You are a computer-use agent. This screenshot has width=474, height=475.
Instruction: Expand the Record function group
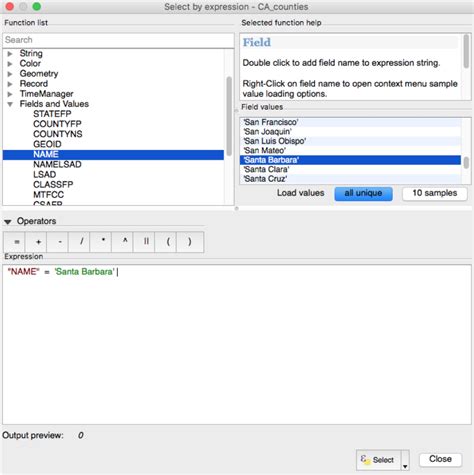tap(10, 84)
